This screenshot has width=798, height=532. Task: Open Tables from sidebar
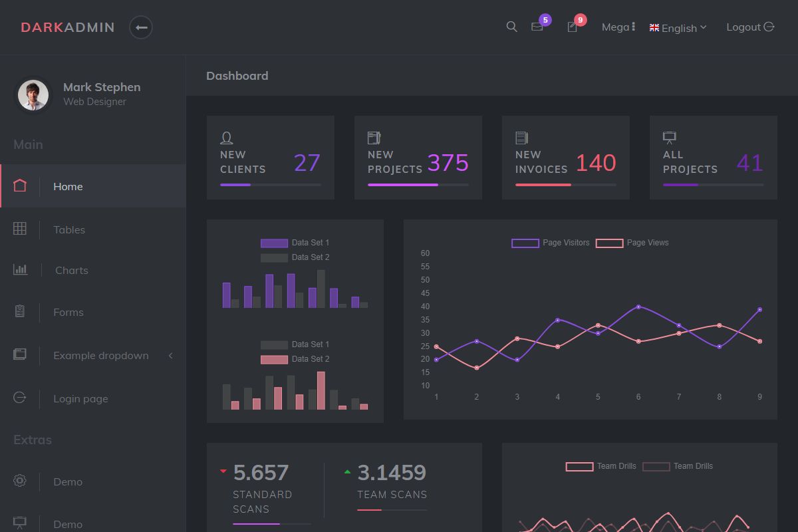(69, 229)
